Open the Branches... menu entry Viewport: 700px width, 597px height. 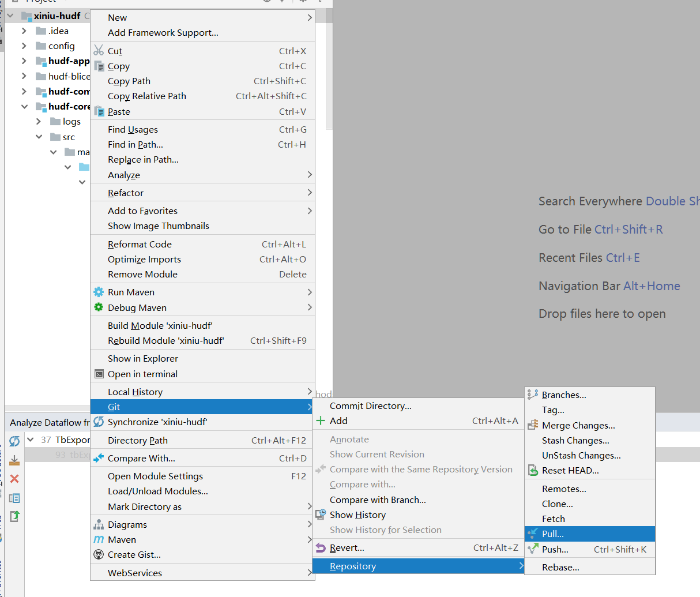[x=563, y=395]
